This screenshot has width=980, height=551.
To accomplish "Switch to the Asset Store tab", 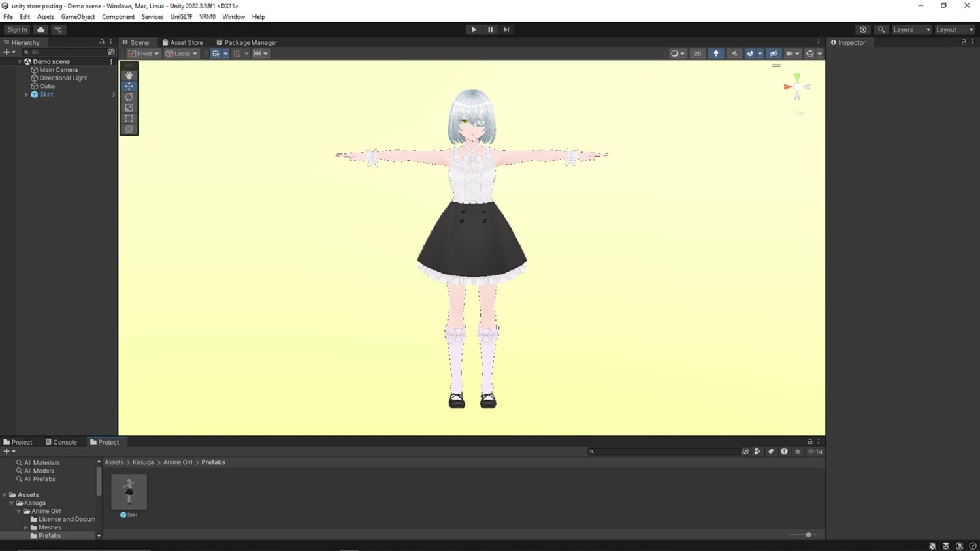I will (182, 42).
